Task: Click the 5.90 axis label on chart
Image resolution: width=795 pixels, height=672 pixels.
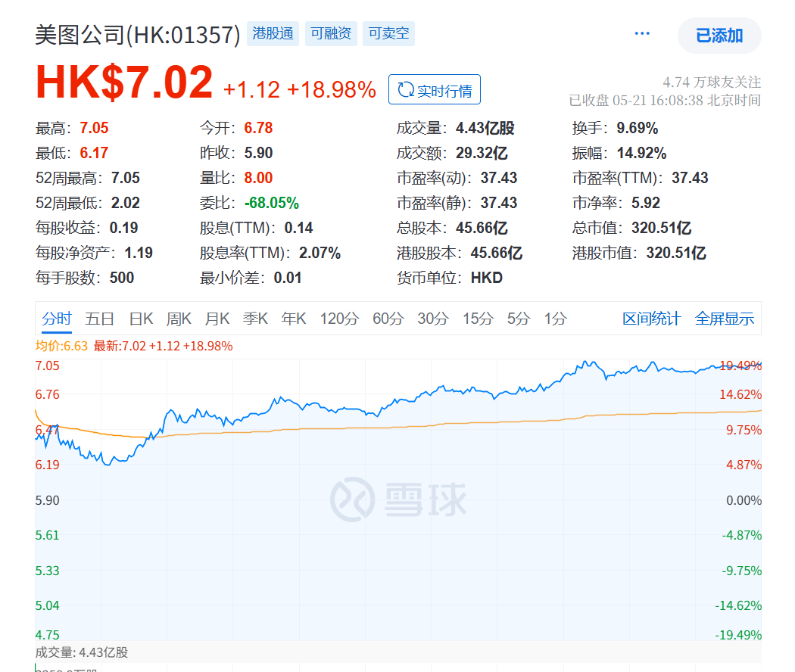Action: click(x=47, y=500)
